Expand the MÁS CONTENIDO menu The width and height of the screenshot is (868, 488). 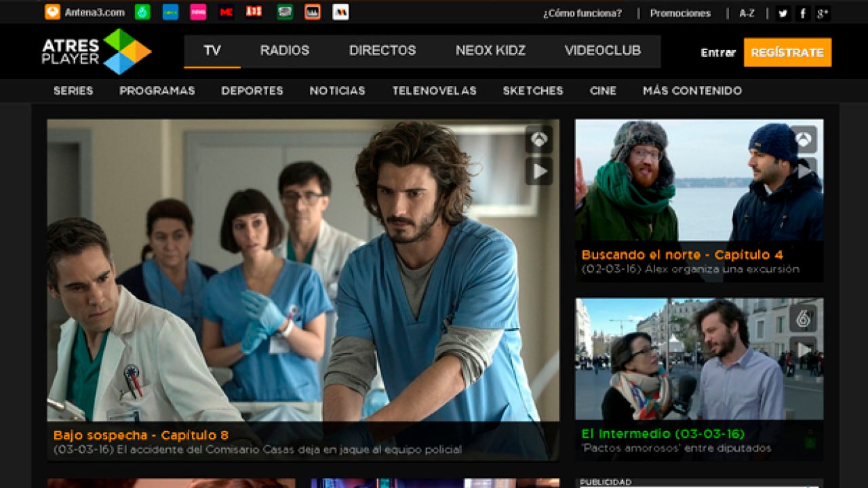692,91
